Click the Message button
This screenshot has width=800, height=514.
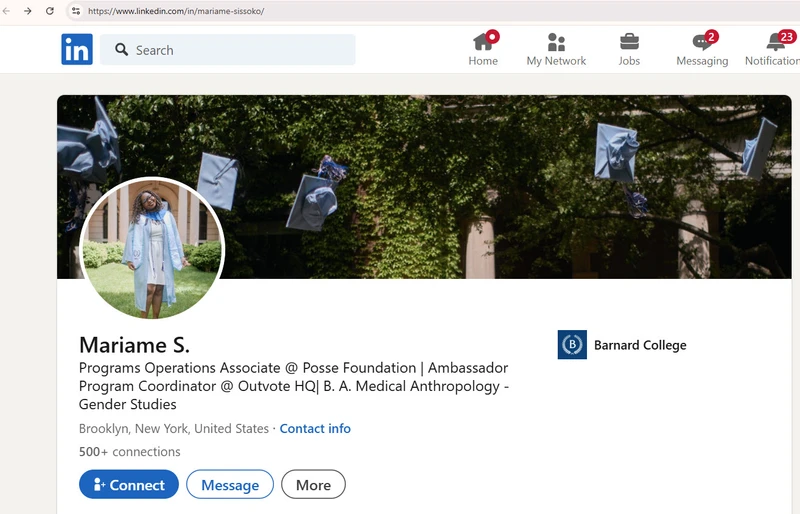pos(230,485)
